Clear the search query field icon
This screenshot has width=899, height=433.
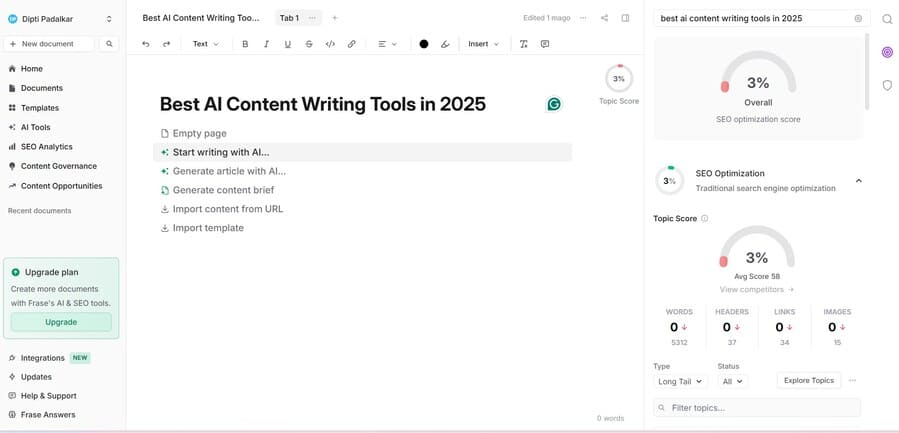(x=858, y=18)
